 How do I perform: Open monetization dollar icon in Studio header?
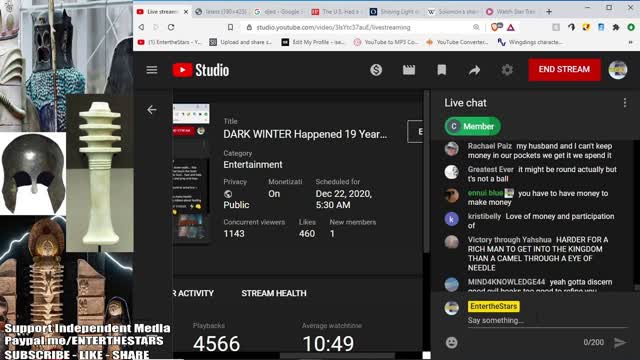(376, 70)
